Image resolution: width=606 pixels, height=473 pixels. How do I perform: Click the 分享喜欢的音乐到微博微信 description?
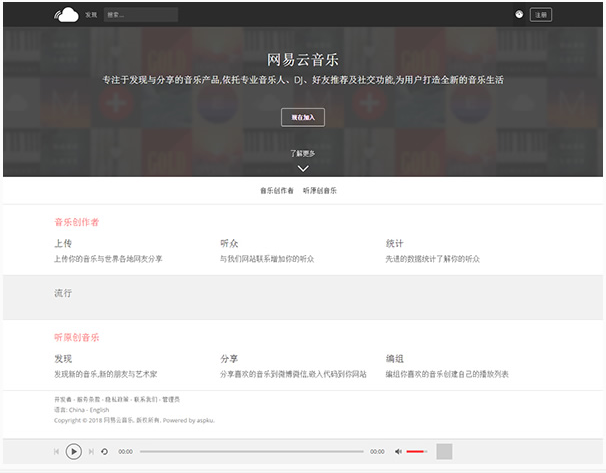pos(264,374)
